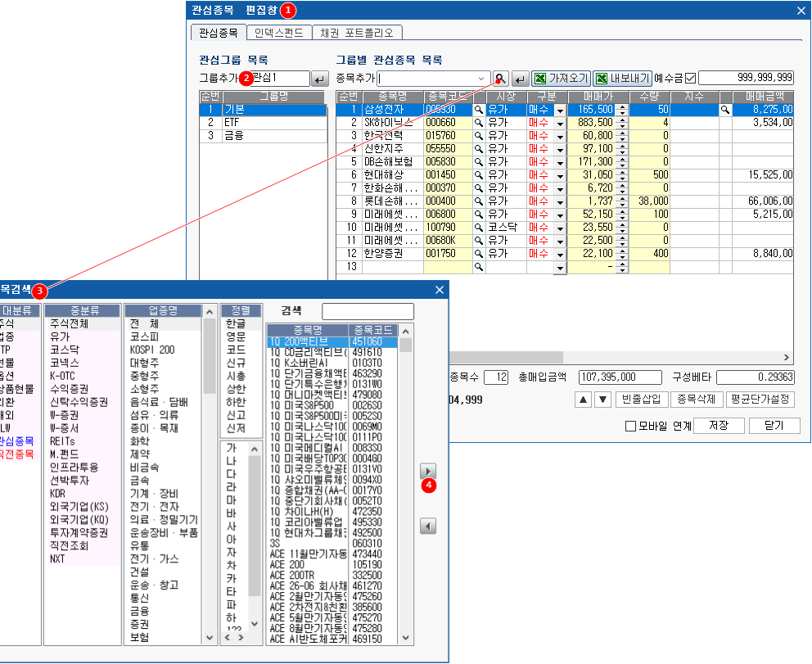Click the 검색 input field in stock search

[x=368, y=311]
